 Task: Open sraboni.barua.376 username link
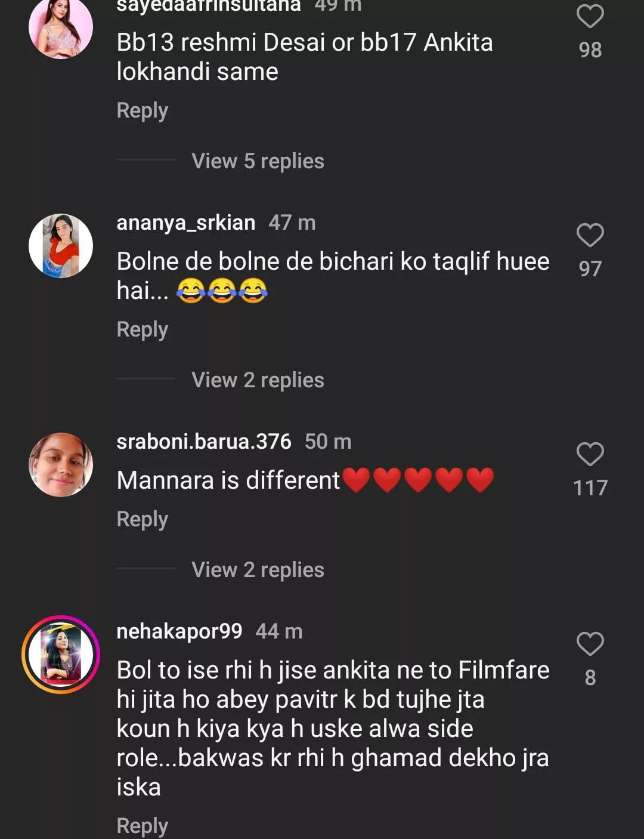pos(203,442)
